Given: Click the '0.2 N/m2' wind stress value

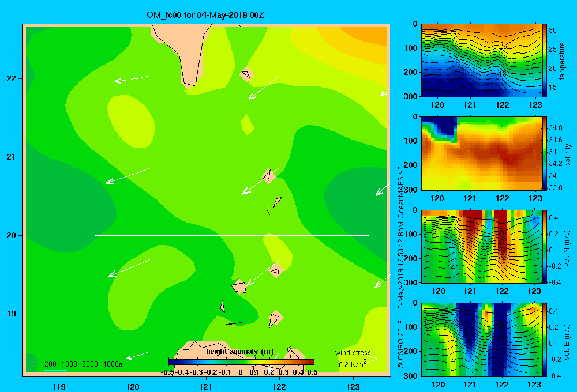Looking at the screenshot, I should click(x=353, y=364).
